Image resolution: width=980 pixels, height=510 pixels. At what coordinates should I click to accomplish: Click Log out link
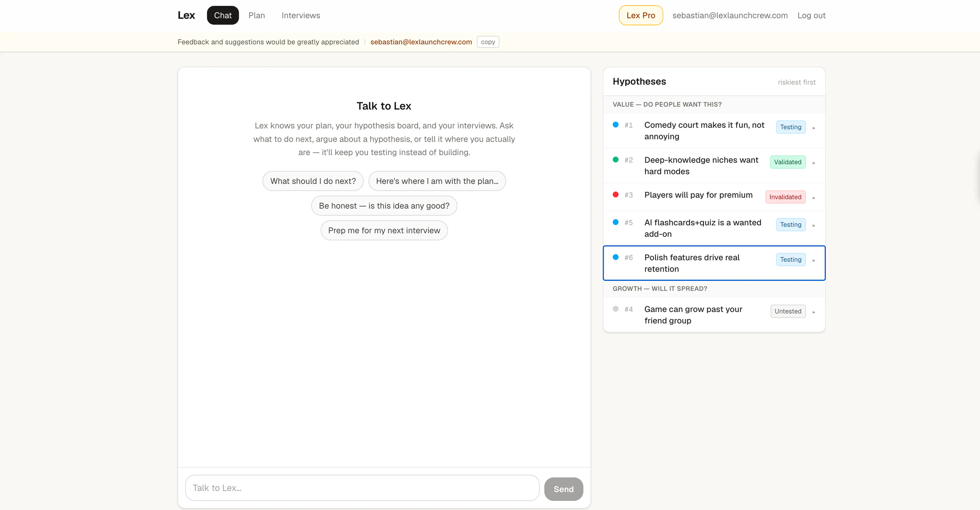tap(811, 15)
